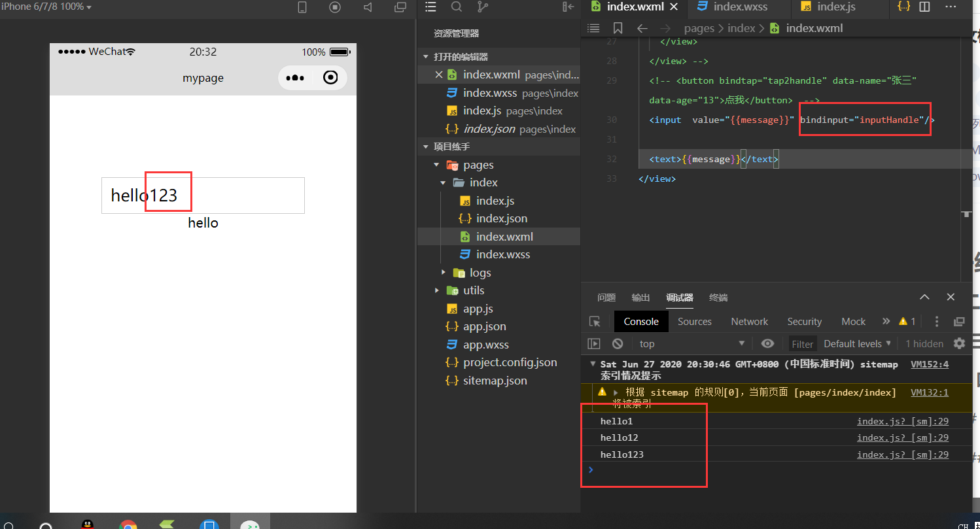
Task: Show more devtools tabs chevron
Action: (886, 321)
